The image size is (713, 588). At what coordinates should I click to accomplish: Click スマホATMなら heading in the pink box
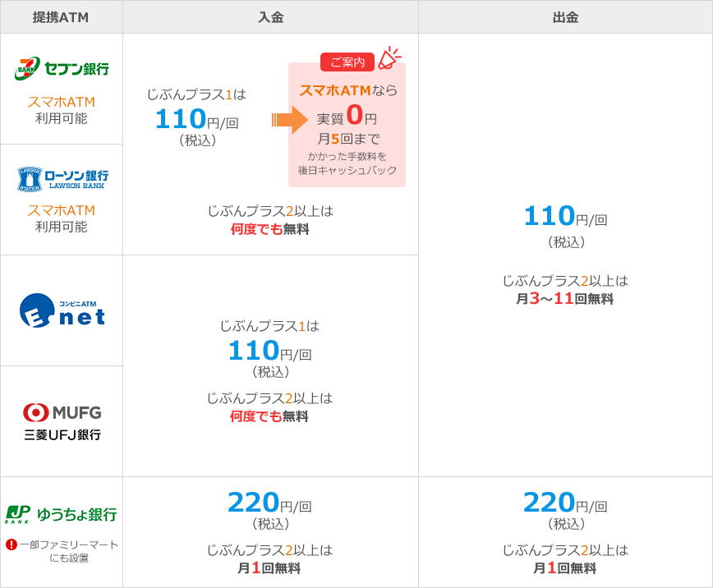coord(348,90)
